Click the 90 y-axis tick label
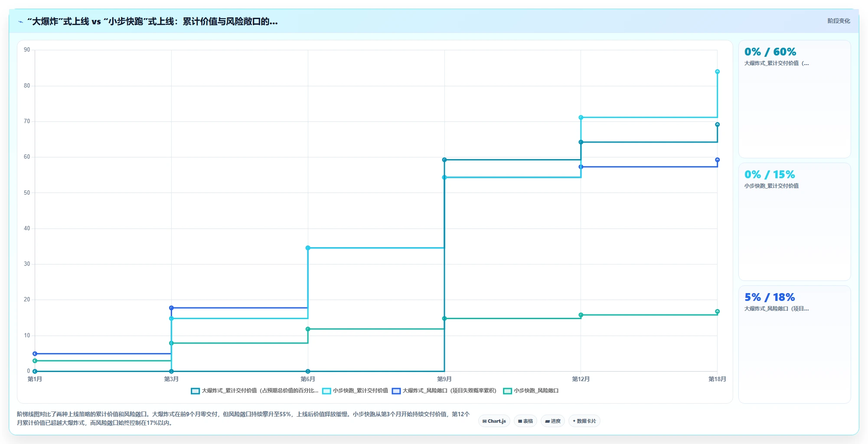This screenshot has height=444, width=868. click(27, 50)
